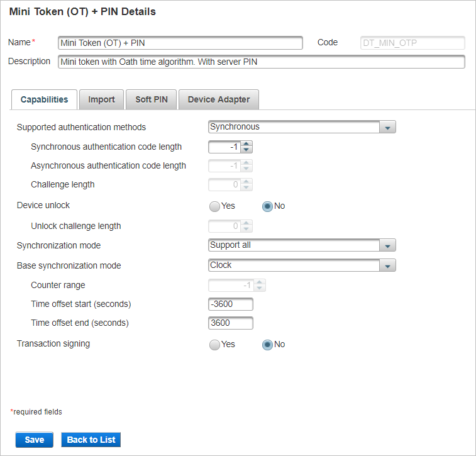The height and width of the screenshot is (456, 476).
Task: Select No for Device unlock
Action: coord(267,206)
